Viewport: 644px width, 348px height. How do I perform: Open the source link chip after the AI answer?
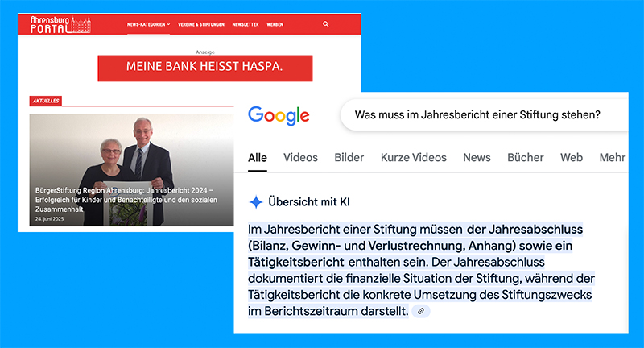coord(421,311)
